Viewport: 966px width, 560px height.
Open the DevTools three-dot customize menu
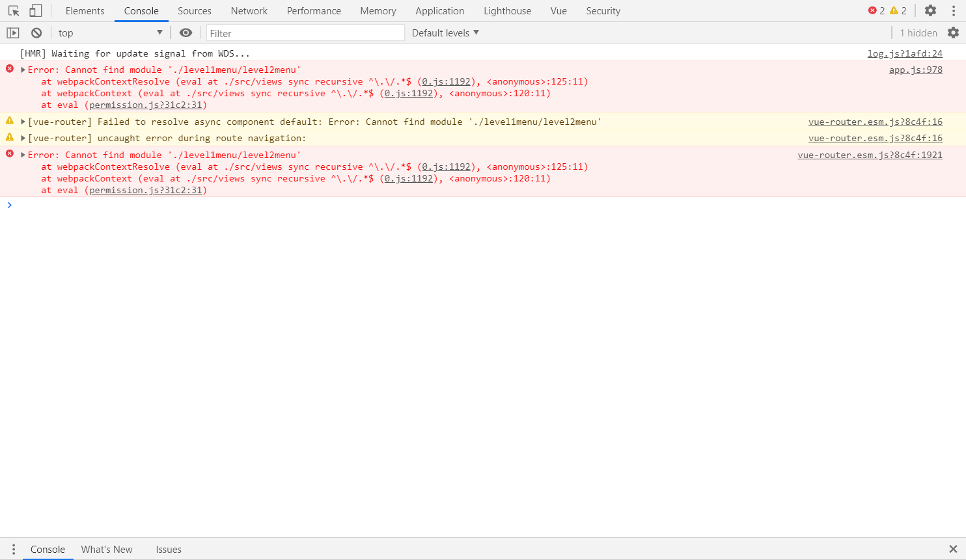pos(954,11)
